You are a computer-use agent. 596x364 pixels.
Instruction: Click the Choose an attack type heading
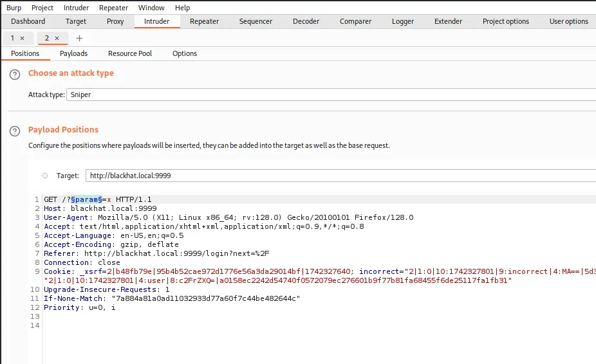point(71,73)
